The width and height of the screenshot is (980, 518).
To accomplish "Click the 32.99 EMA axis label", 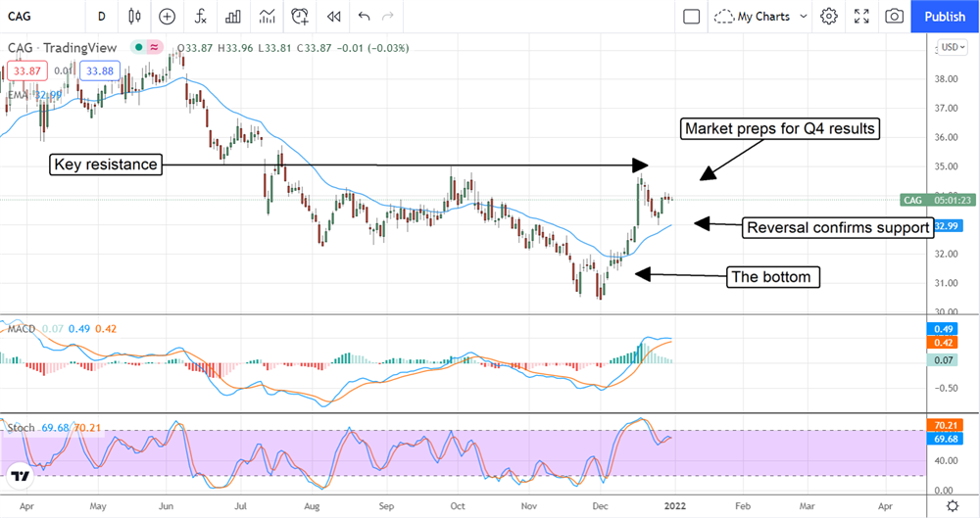I will pos(947,225).
